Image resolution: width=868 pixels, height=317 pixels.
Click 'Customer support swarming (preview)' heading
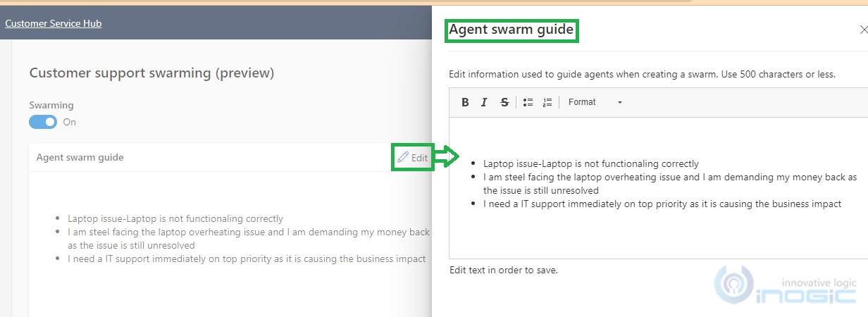(151, 73)
